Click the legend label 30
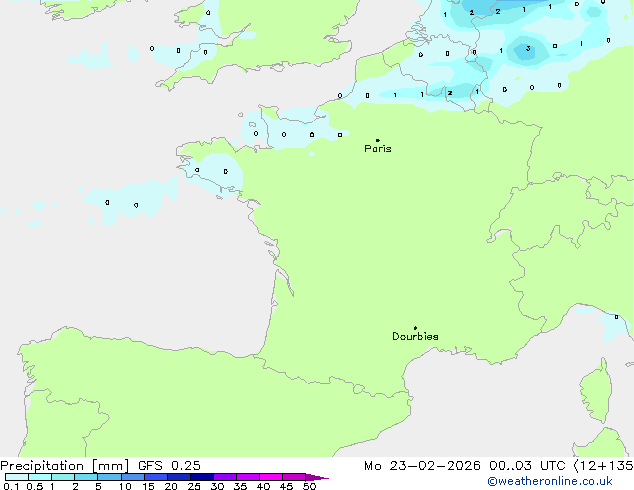This screenshot has width=634, height=490. 217,486
